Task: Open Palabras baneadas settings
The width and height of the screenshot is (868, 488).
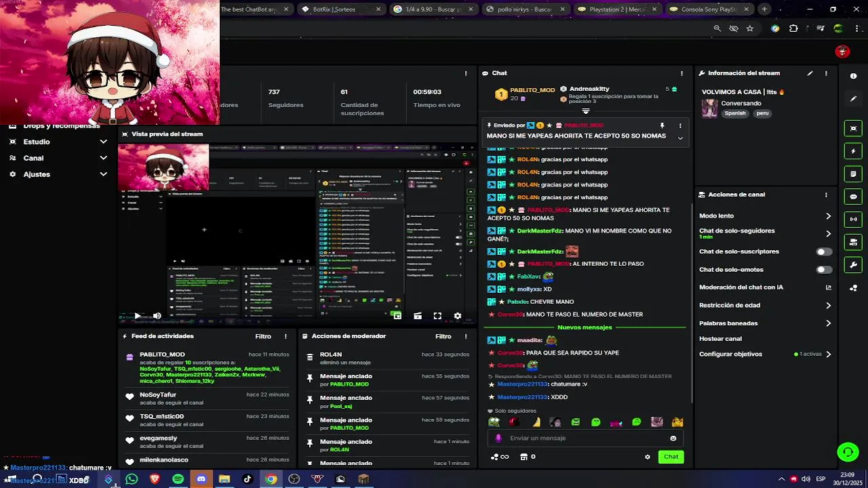Action: click(828, 323)
